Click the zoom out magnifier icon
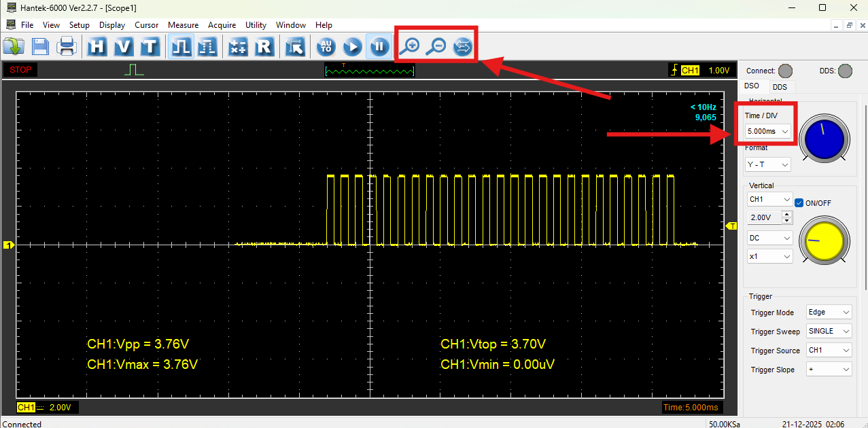Screen dimensions: 868x428 click(x=436, y=47)
